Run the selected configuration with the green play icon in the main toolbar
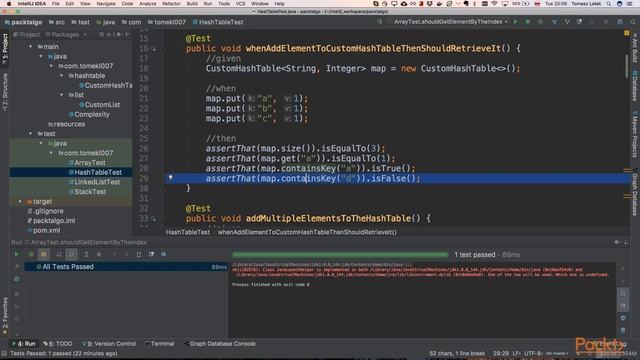 point(516,22)
